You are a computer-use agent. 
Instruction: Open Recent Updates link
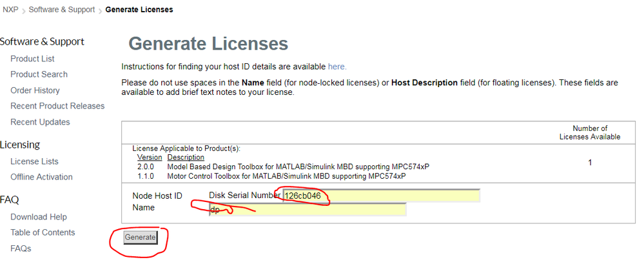40,122
